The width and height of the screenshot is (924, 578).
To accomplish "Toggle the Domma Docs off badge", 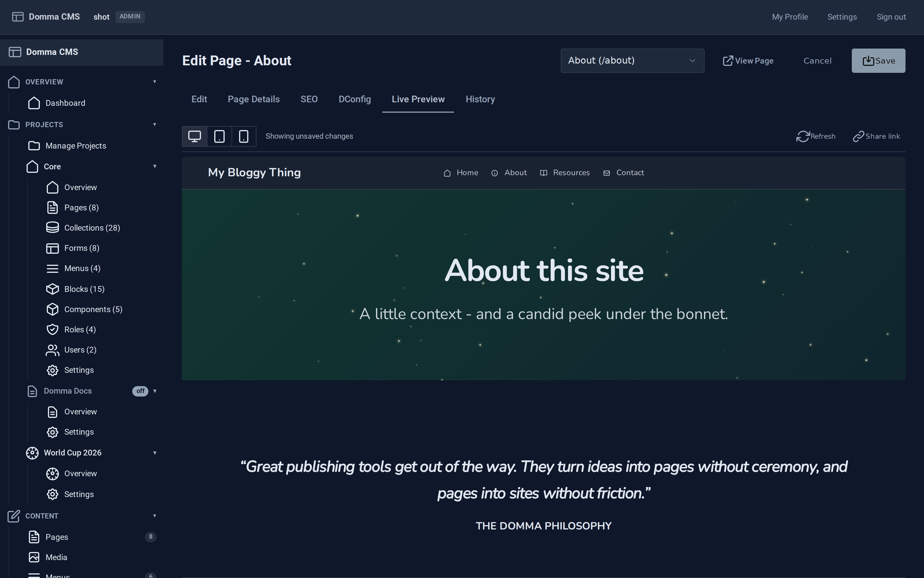I will (140, 391).
